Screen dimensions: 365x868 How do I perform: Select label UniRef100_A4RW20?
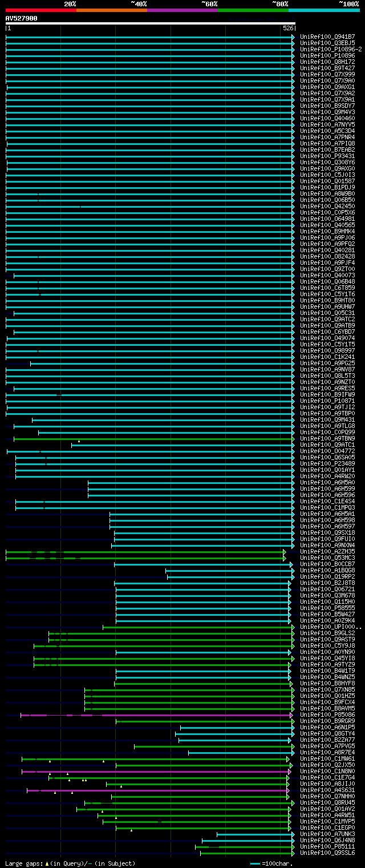click(x=327, y=477)
